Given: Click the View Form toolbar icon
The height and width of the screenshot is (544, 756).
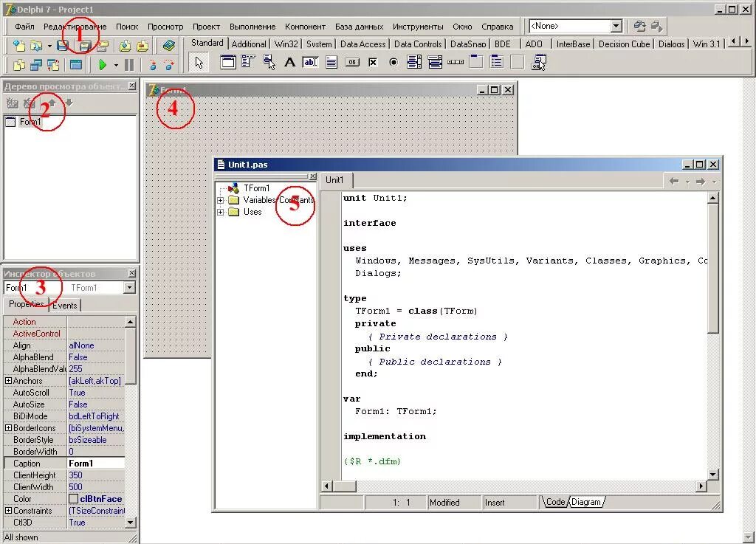Looking at the screenshot, I should (x=36, y=64).
